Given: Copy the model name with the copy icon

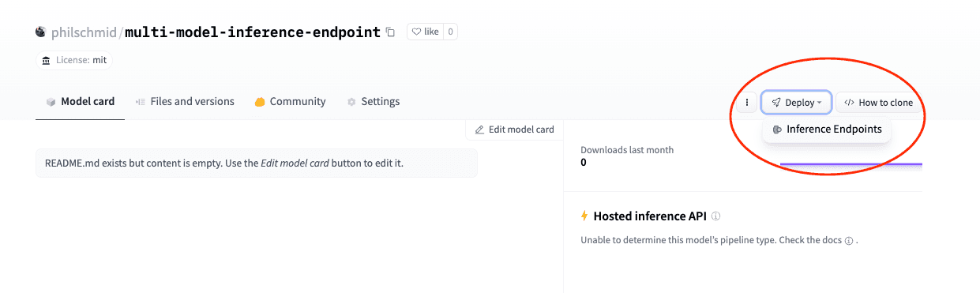Looking at the screenshot, I should click(x=390, y=32).
